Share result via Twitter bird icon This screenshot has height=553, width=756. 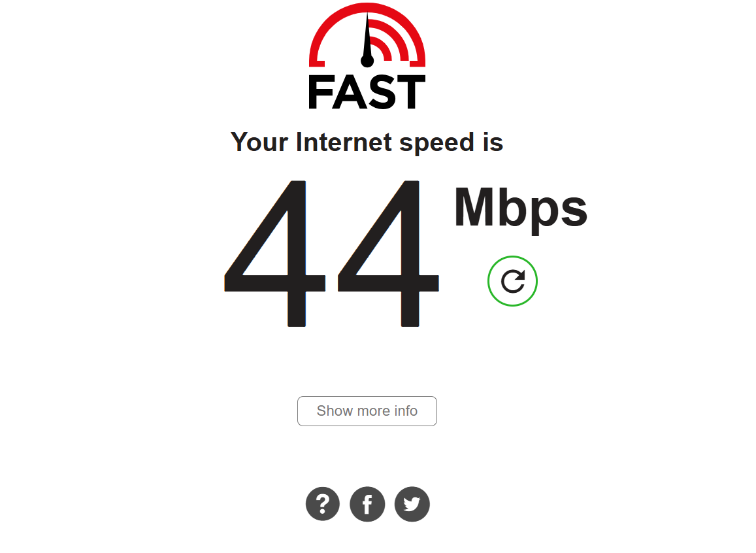tap(412, 504)
